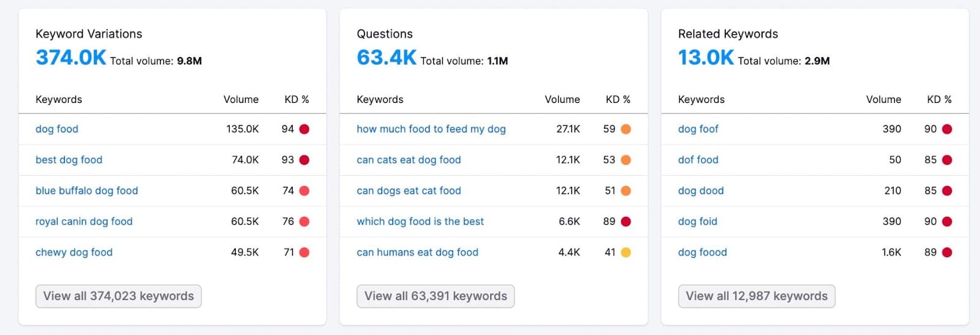Viewport: 980px width, 335px height.
Task: Open the 'dog food' keyword link
Action: (57, 129)
